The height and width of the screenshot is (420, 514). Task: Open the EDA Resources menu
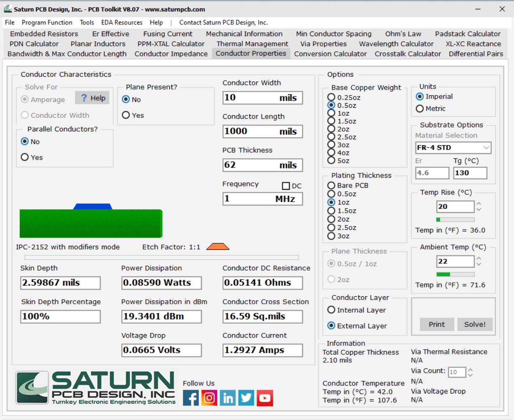(x=122, y=22)
